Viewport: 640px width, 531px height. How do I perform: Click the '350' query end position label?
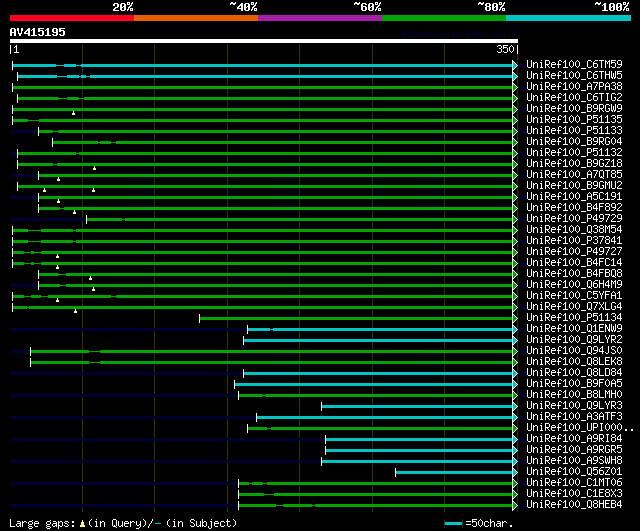click(x=505, y=49)
